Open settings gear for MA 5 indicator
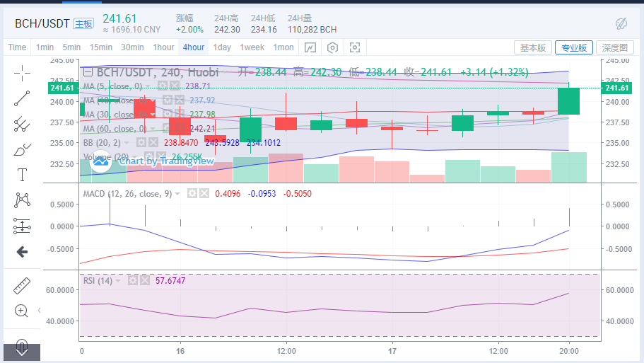The image size is (644, 363). tap(163, 86)
